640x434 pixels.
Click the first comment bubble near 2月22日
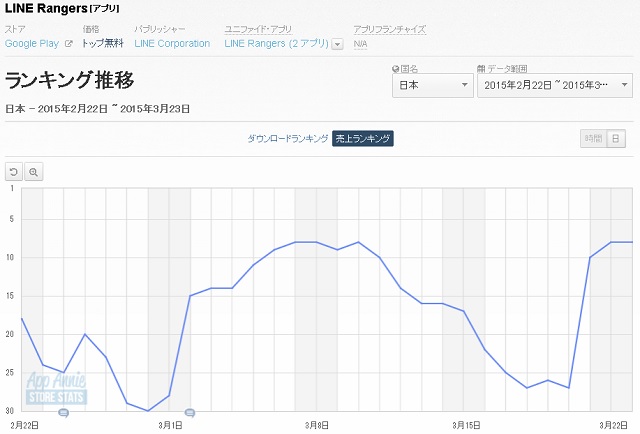(x=63, y=412)
